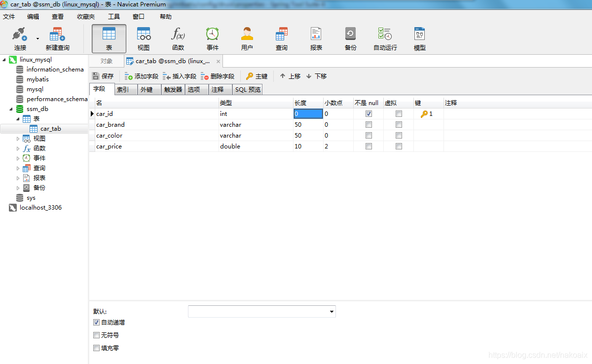Image resolution: width=592 pixels, height=364 pixels.
Task: Click the Primary Key (主键) button
Action: pos(257,76)
